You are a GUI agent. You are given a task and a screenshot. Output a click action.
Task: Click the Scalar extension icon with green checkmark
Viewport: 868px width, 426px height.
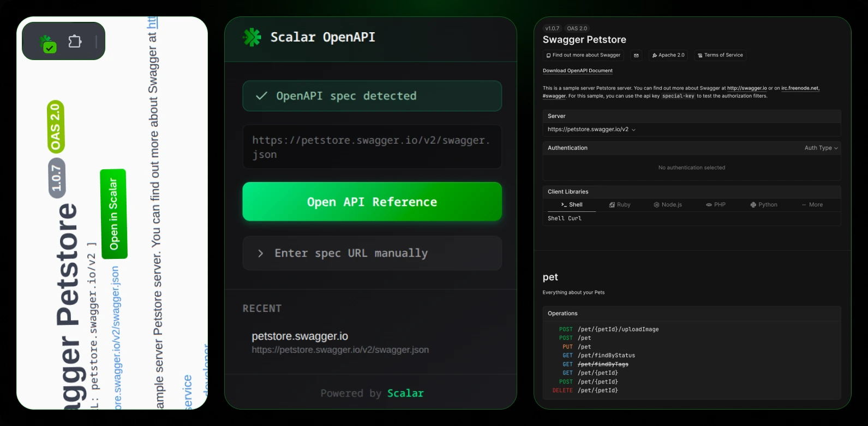[x=48, y=43]
